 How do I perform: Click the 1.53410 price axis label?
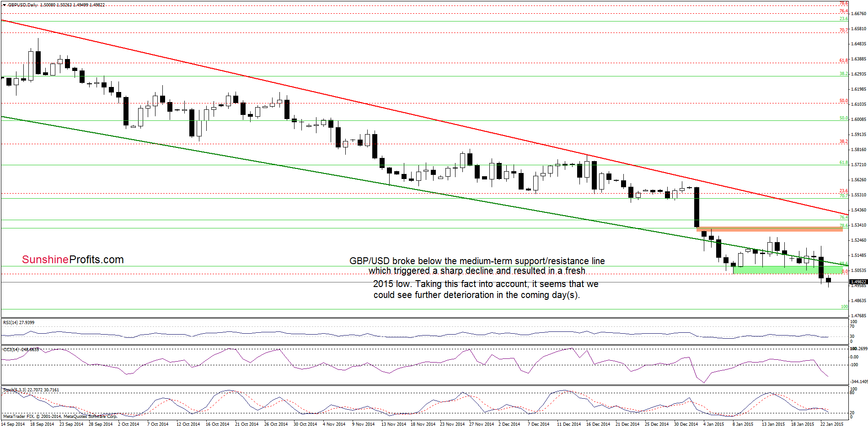tap(859, 225)
